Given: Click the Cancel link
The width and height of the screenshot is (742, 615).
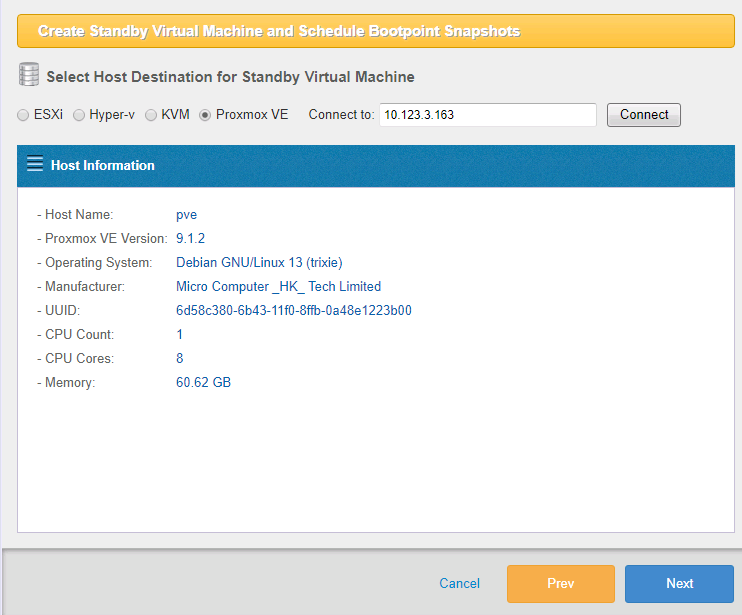Looking at the screenshot, I should [459, 583].
